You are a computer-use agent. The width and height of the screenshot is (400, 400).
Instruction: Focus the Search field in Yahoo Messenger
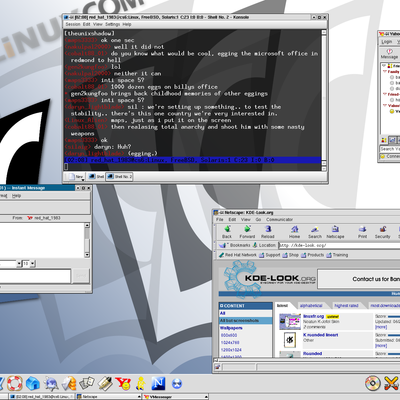tap(390, 149)
